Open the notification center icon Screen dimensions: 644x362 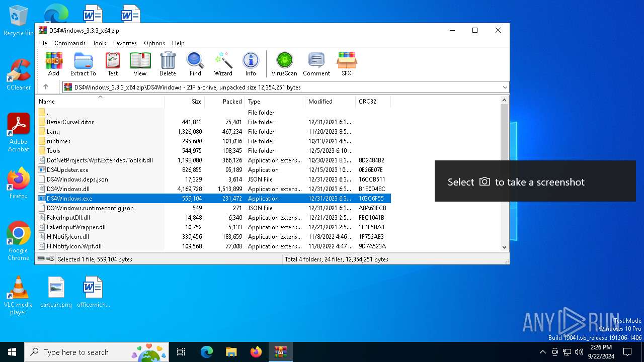[627, 352]
